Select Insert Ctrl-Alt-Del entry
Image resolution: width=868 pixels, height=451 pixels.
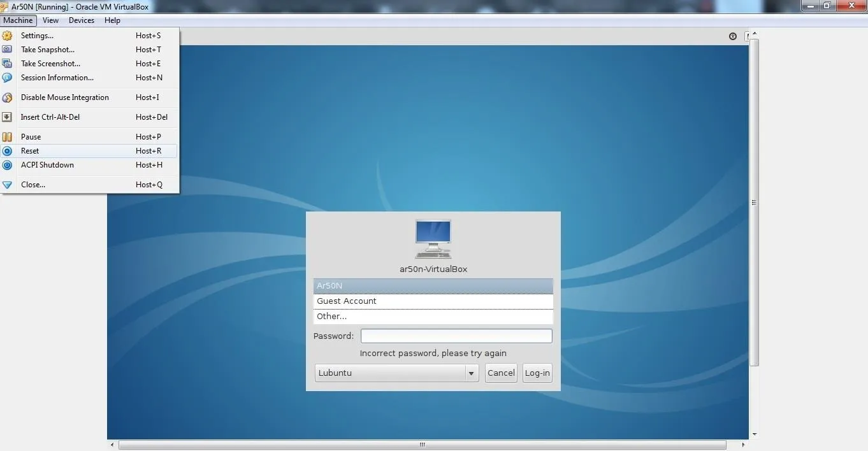[89, 117]
